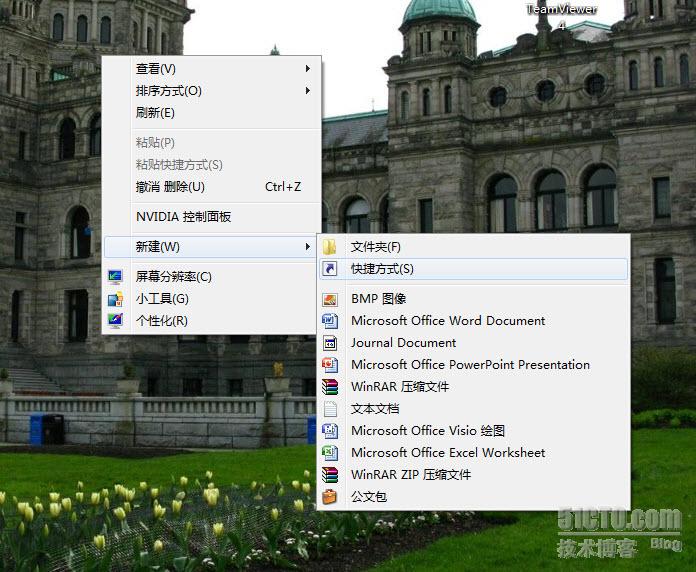
Task: Open 小工具(G) from context menu
Action: [x=211, y=299]
